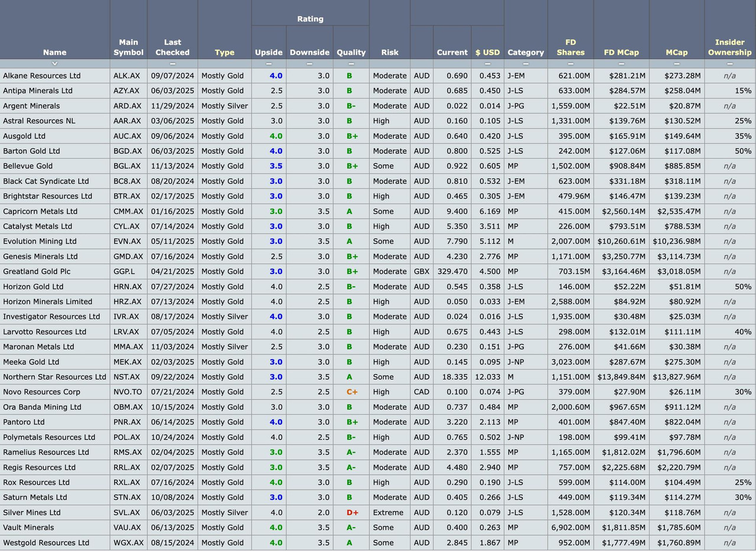
Task: Click symbol BC8.AX for Black Cat Syndicate
Action: pos(128,181)
